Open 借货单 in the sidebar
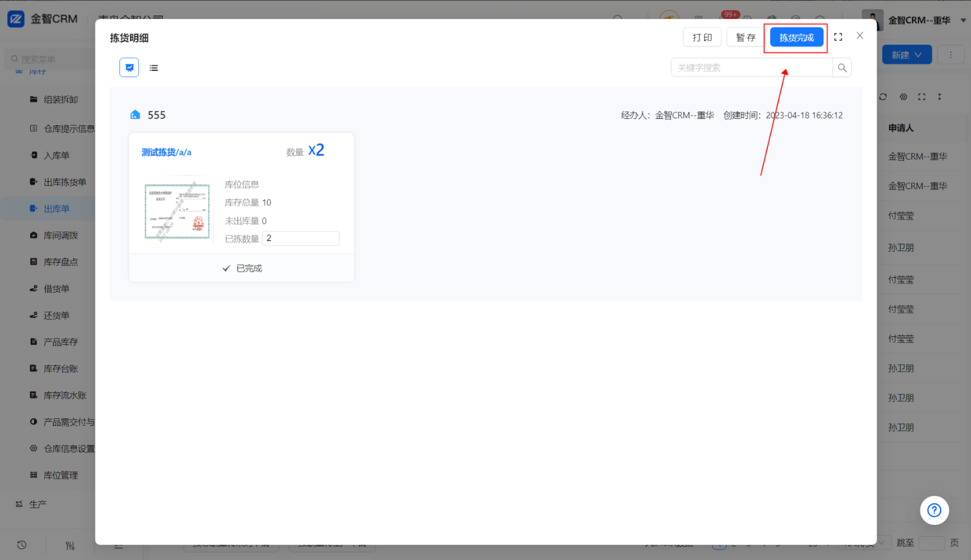The width and height of the screenshot is (971, 560). (56, 289)
